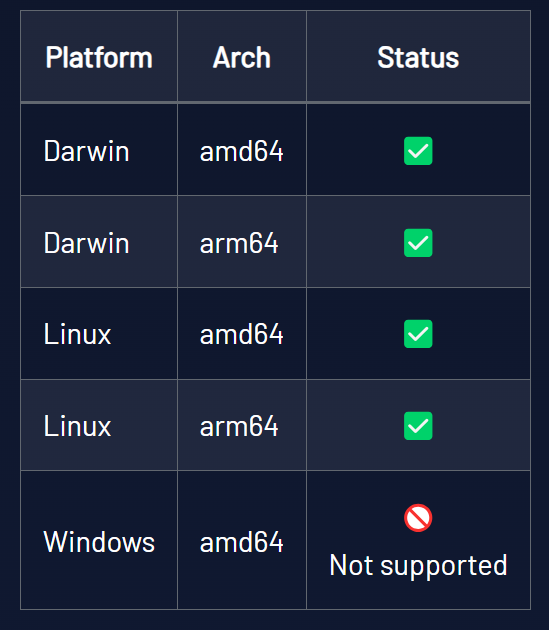Viewport: 549px width, 630px height.
Task: Click green checkmark for Darwin arm64
Action: click(418, 243)
